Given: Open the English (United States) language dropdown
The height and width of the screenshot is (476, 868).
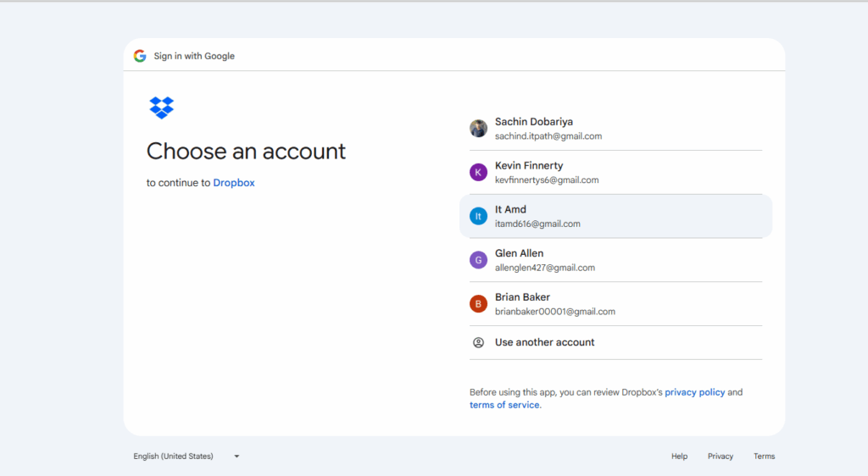Looking at the screenshot, I should coord(186,457).
